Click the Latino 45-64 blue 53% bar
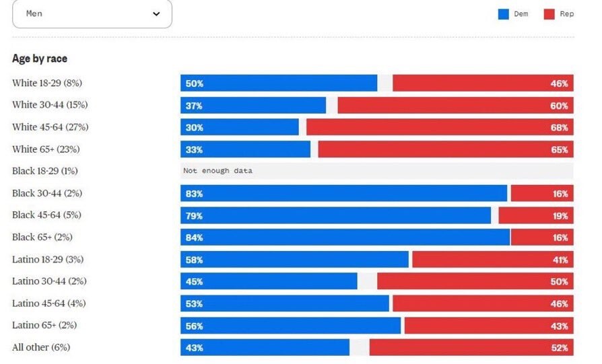The height and width of the screenshot is (364, 602). click(x=284, y=303)
